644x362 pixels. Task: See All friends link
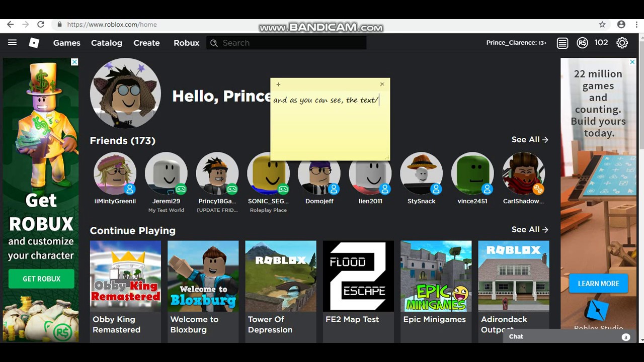point(530,140)
